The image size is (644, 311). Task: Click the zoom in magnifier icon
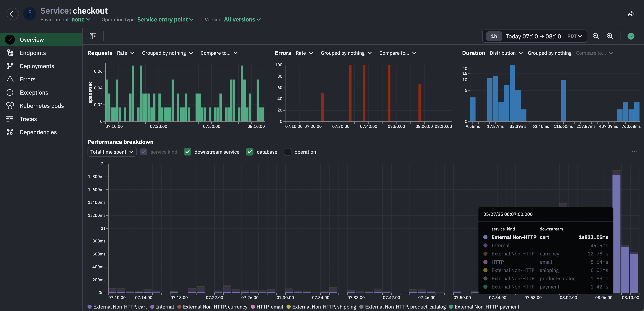pos(610,36)
